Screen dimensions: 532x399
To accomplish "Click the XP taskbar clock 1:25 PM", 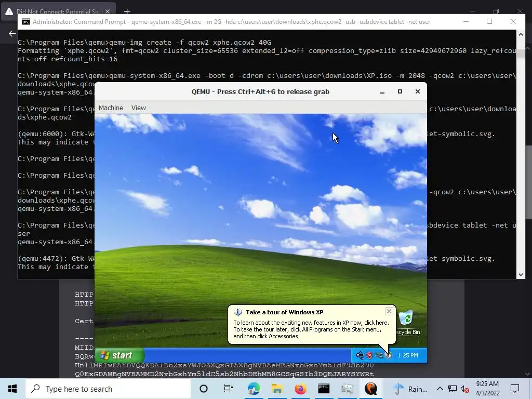I will point(408,355).
